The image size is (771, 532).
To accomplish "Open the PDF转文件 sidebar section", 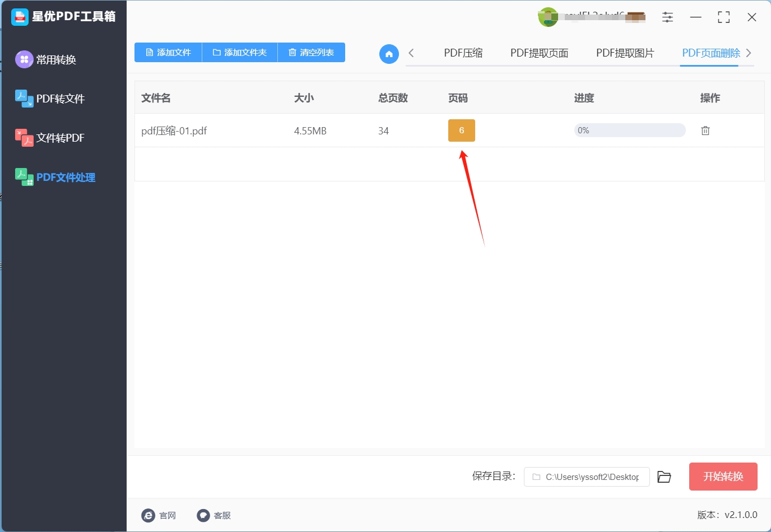I will point(50,99).
